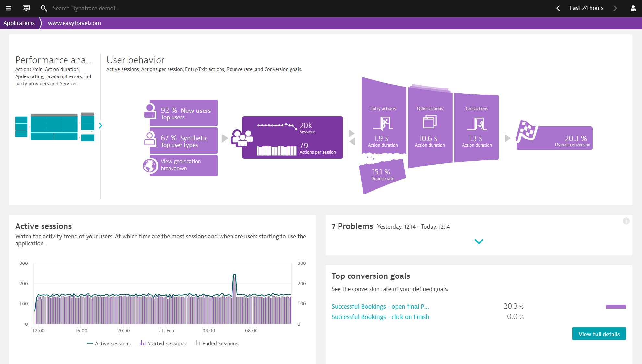642x364 pixels.
Task: Click the 0.0 % conversion value
Action: click(x=515, y=317)
